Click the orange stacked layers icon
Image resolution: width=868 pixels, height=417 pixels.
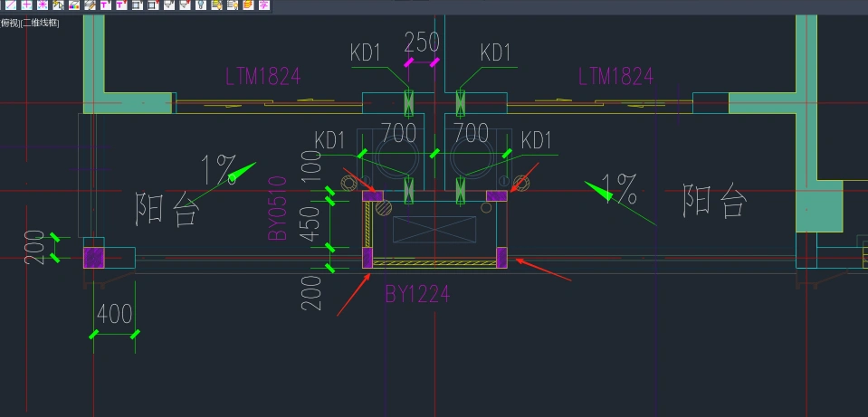[x=248, y=5]
